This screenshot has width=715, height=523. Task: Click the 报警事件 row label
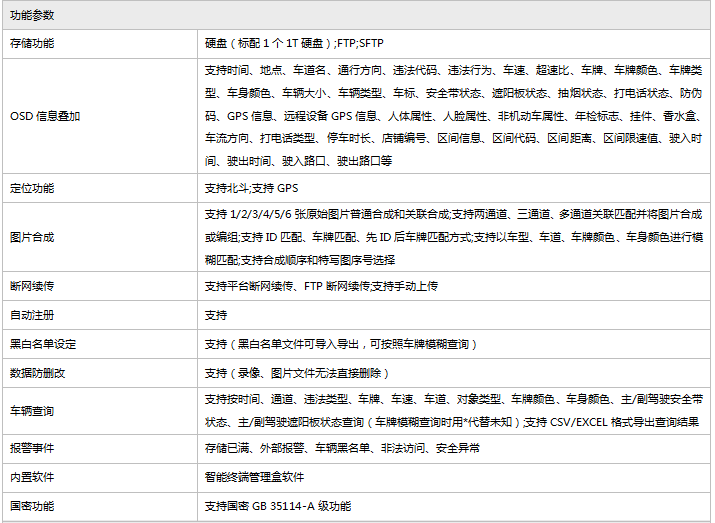coord(32,449)
